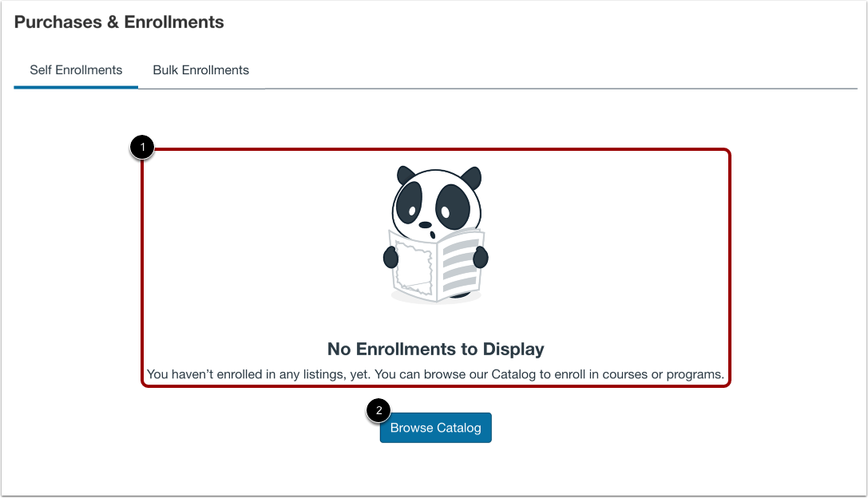Click the top border of the highlighted box
868x498 pixels.
tap(435, 147)
